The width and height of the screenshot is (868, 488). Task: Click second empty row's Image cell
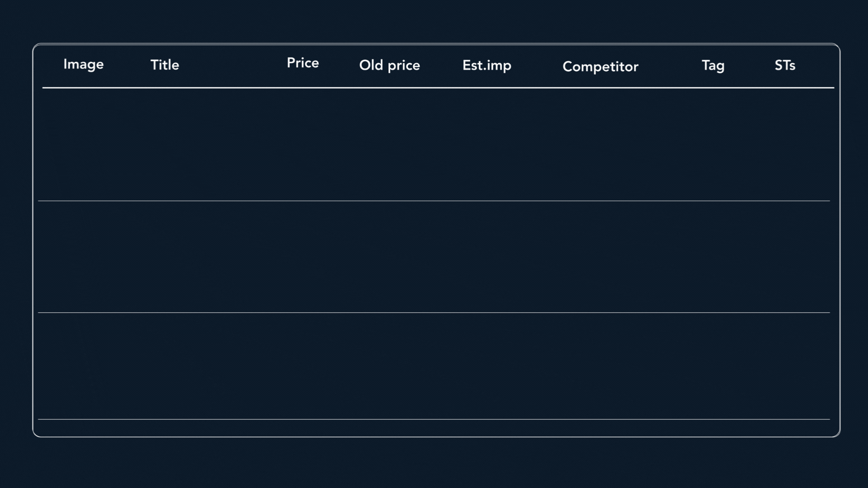(x=84, y=257)
